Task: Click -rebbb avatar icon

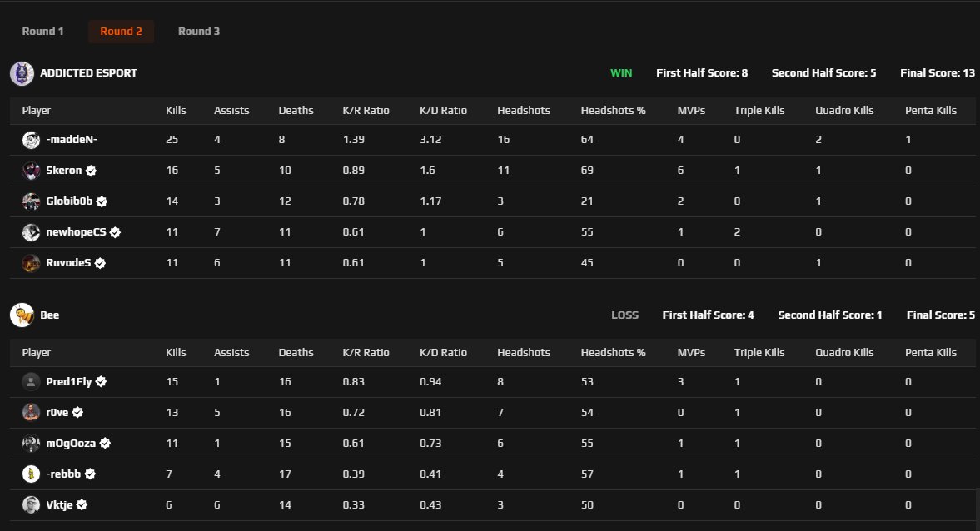Action: (x=32, y=474)
